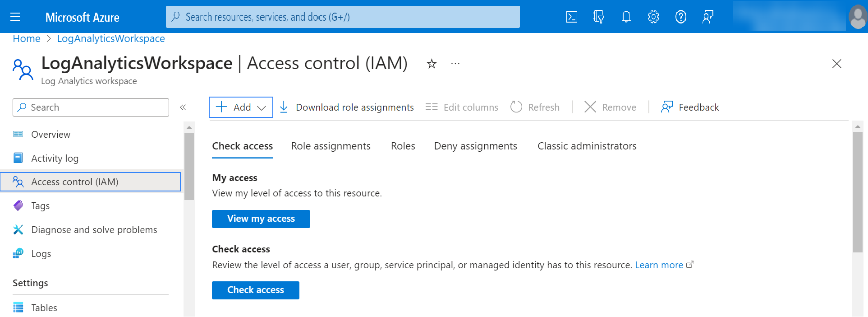Focus the top resource search box
The height and width of the screenshot is (317, 868).
click(343, 17)
